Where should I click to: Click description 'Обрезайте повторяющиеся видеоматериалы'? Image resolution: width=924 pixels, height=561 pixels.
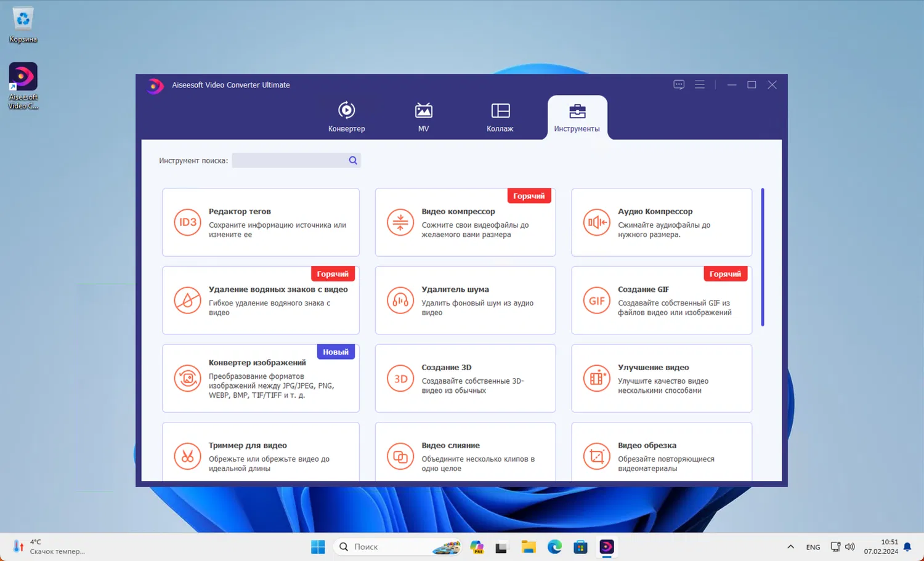pos(666,464)
